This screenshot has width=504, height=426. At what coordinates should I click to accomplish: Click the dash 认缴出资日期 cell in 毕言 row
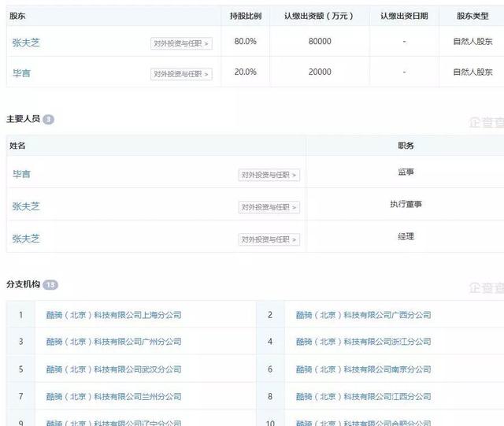pos(404,72)
